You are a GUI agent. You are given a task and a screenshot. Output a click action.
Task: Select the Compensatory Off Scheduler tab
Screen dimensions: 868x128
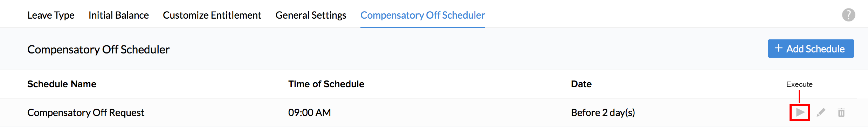[x=423, y=15]
